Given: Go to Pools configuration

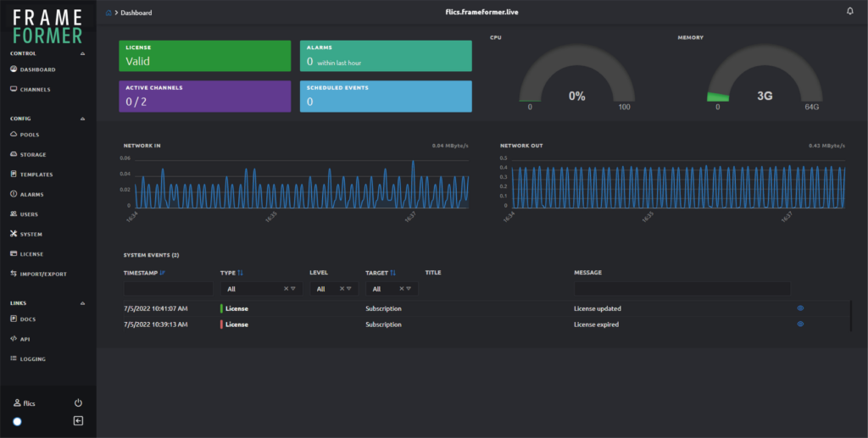Looking at the screenshot, I should tap(25, 135).
